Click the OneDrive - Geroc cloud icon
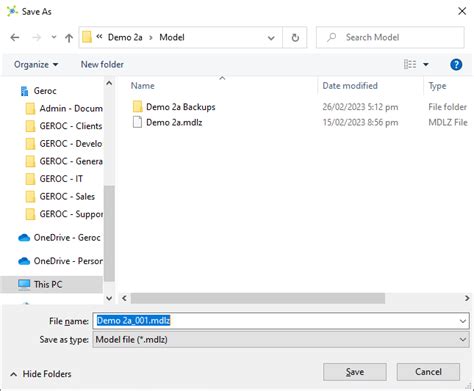The height and width of the screenshot is (391, 474). (x=24, y=238)
